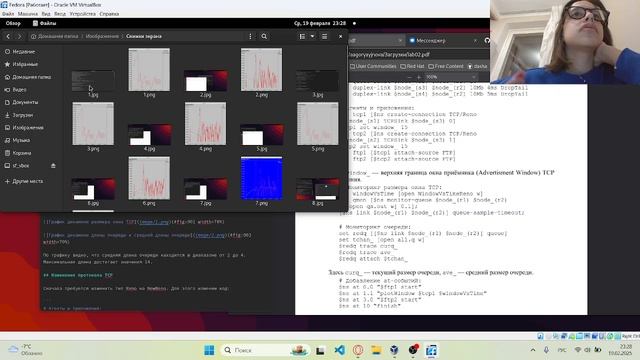640x360 pixels.
Task: Open Windows Start menu
Action: [209, 350]
